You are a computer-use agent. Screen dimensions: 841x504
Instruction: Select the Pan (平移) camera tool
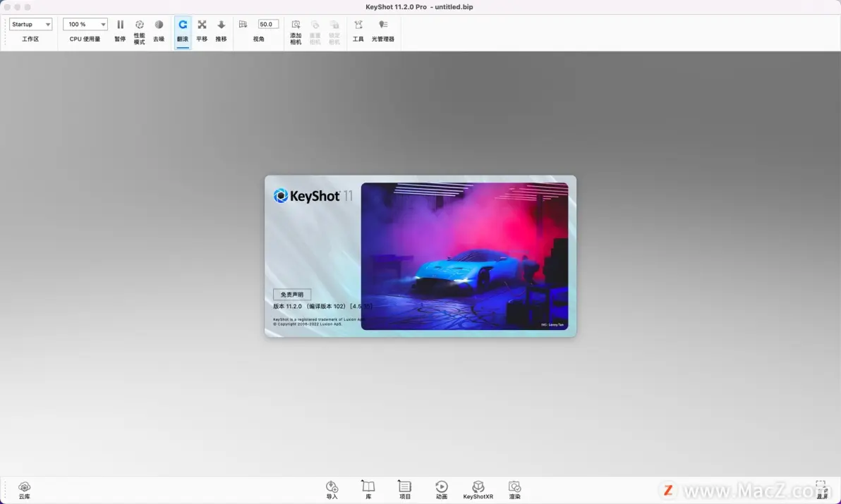click(202, 25)
